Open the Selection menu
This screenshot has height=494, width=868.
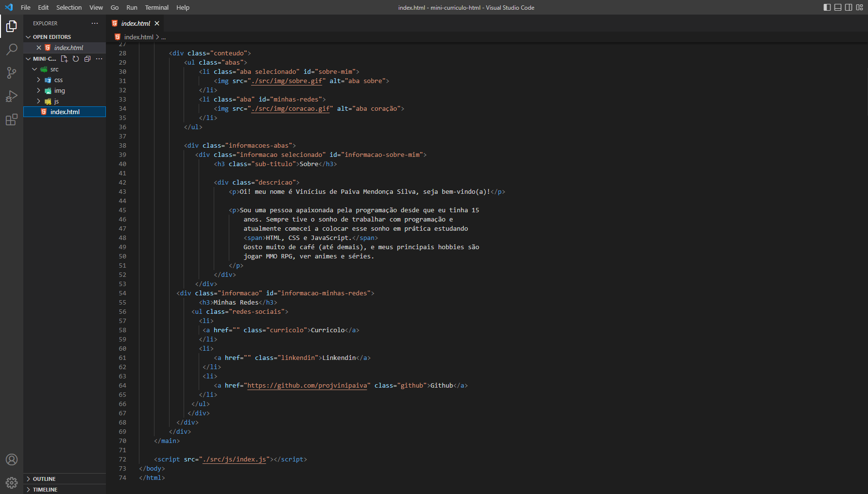click(x=69, y=7)
